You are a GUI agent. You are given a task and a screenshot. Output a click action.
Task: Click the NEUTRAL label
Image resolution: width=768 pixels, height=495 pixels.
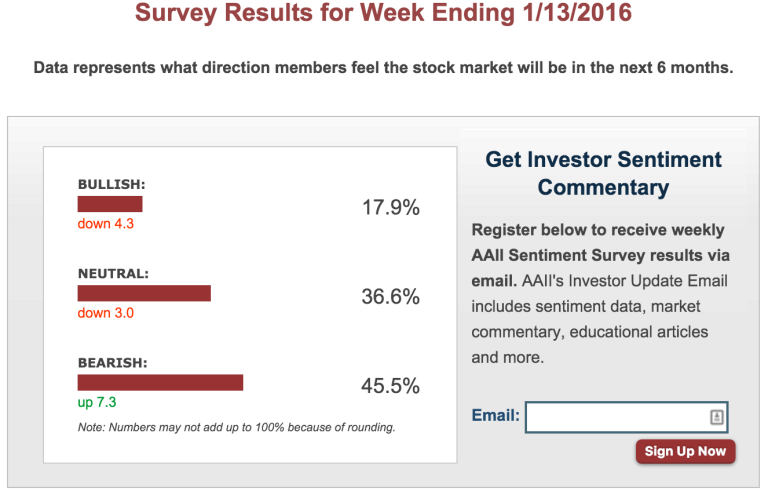113,273
